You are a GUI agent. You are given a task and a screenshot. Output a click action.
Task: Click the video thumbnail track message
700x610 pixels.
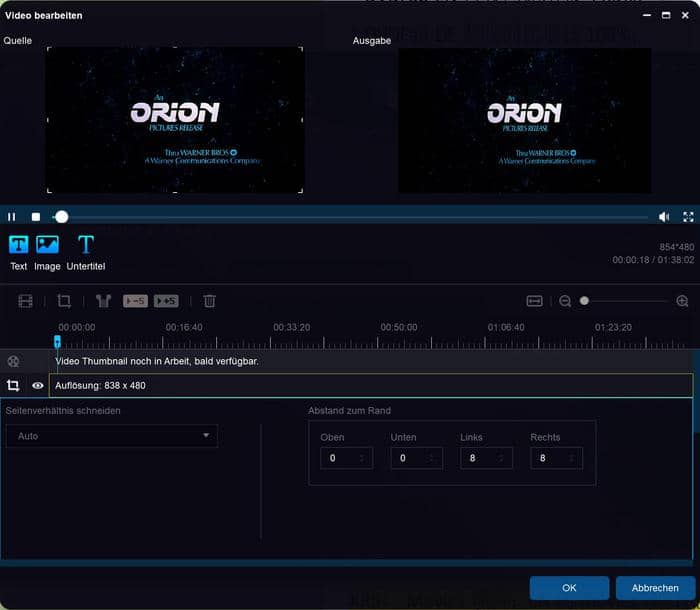click(157, 361)
